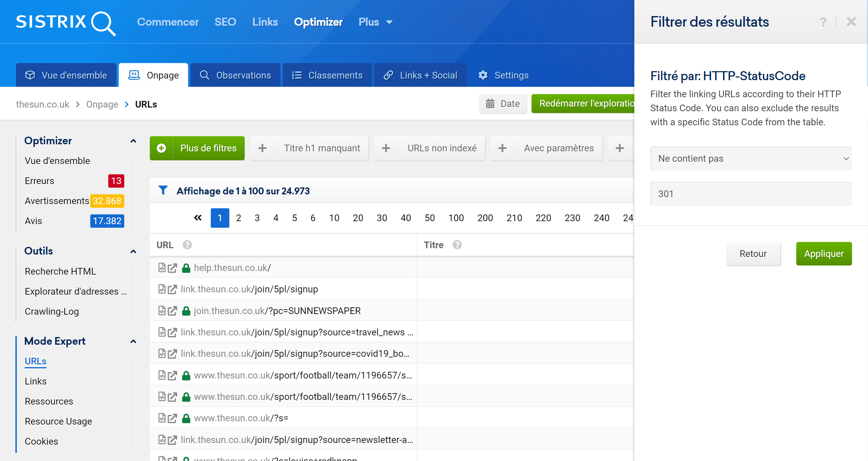
Task: Click the green plus icon on Plus de filtres
Action: pyautogui.click(x=161, y=148)
